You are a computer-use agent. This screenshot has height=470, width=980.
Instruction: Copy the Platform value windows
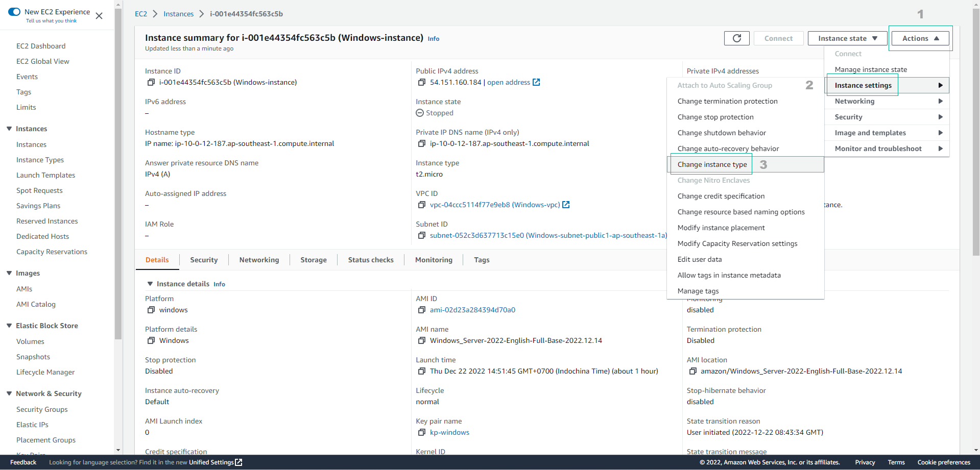[x=151, y=310]
